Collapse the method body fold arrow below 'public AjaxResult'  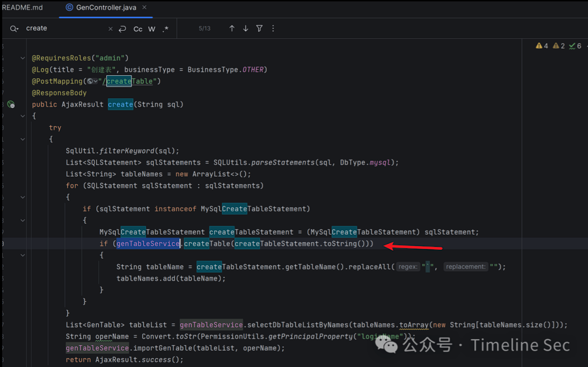pos(23,116)
